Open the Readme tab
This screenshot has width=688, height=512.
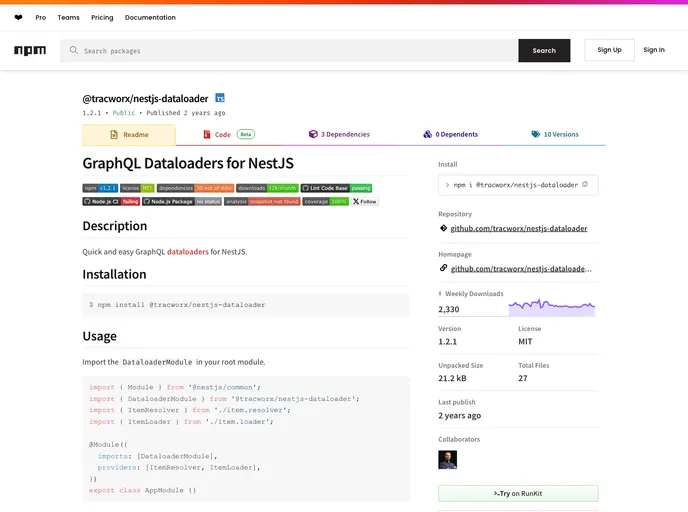[129, 135]
